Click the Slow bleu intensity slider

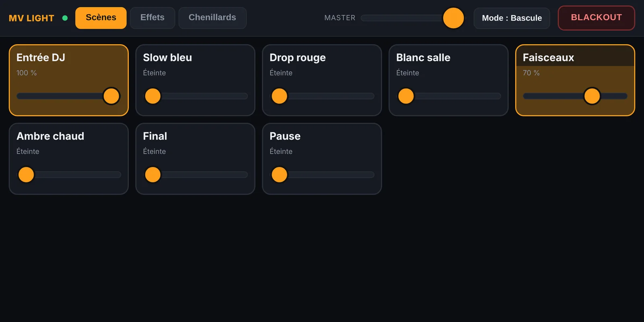[x=195, y=96]
